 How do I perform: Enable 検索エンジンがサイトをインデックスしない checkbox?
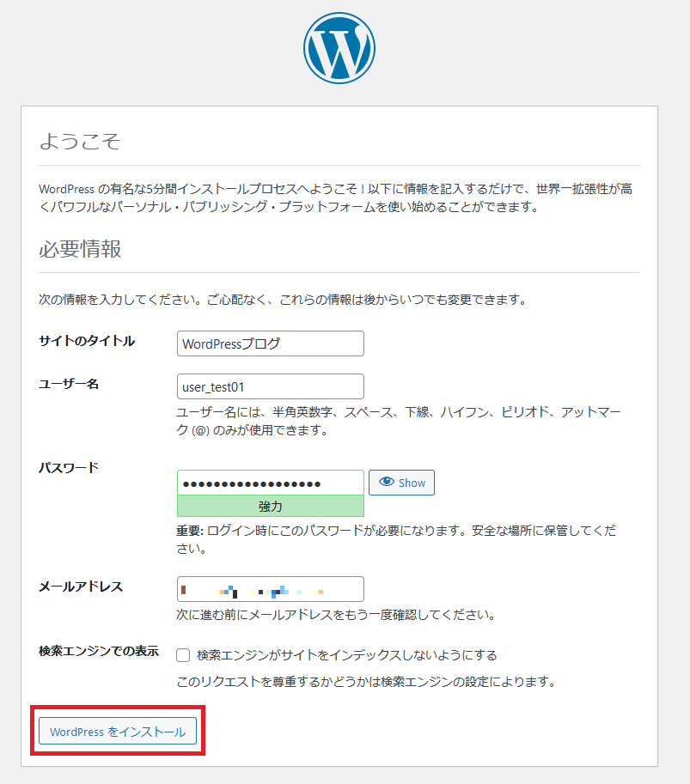pos(183,655)
